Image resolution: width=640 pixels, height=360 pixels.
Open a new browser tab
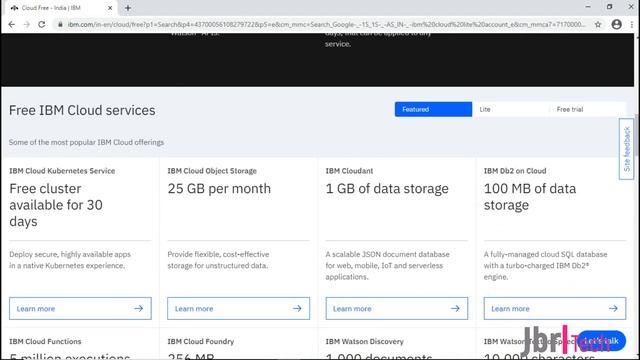pyautogui.click(x=128, y=8)
